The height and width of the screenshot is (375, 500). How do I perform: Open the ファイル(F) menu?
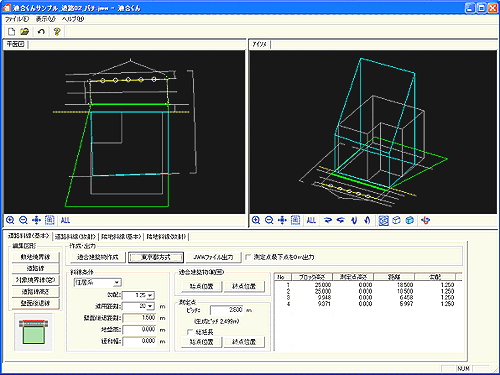pos(17,19)
